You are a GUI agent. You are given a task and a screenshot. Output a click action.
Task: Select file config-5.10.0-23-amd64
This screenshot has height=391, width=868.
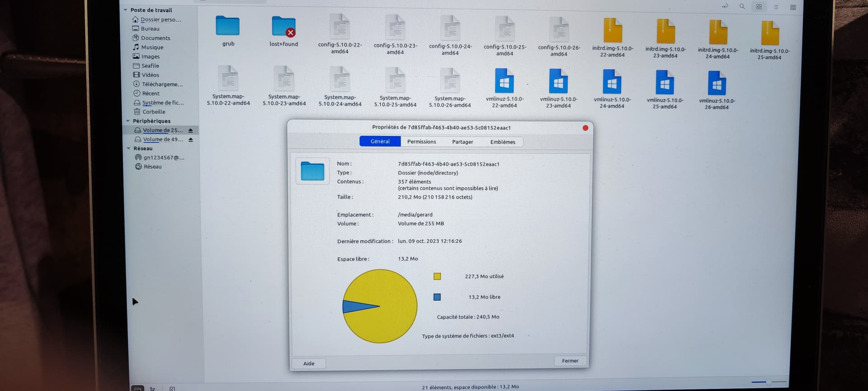pos(395,35)
